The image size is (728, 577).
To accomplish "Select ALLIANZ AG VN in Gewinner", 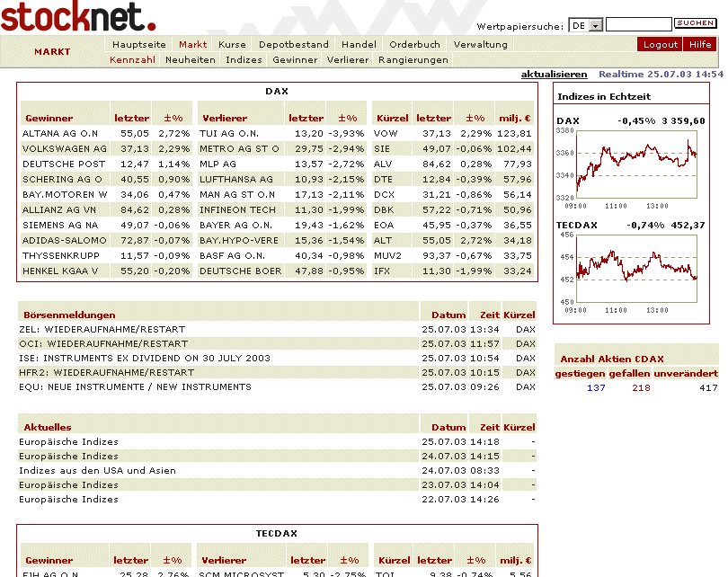I will coord(59,210).
